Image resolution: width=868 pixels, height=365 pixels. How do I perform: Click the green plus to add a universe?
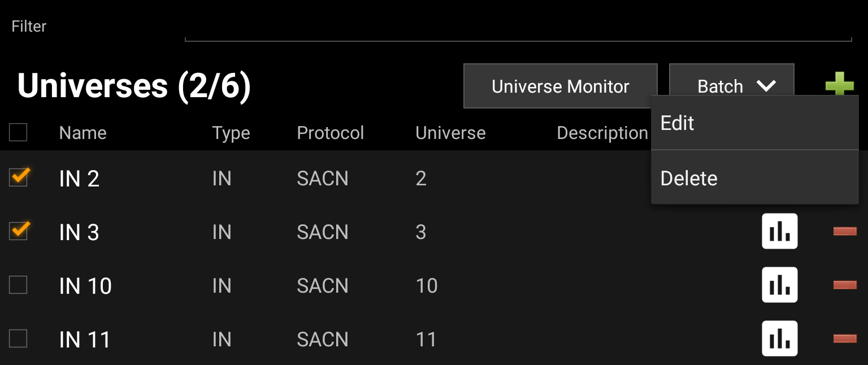[x=840, y=86]
